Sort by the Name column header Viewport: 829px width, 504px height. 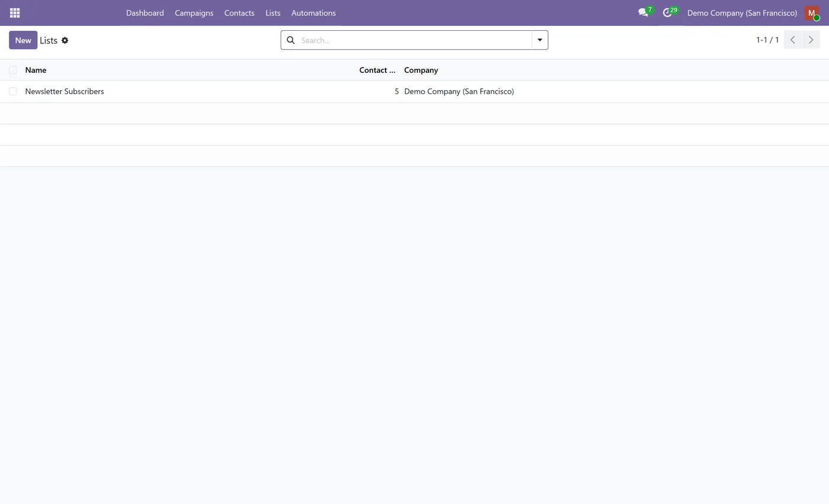36,70
